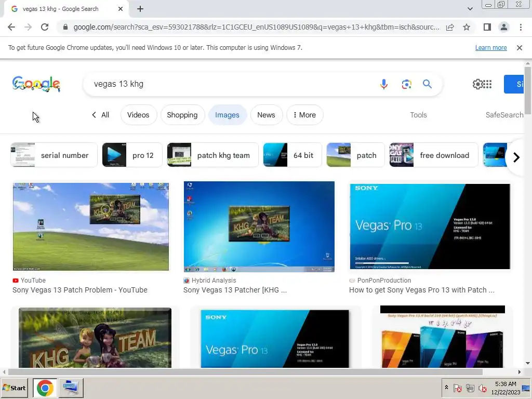Filter images by 'patch khg team' chip

[212, 155]
